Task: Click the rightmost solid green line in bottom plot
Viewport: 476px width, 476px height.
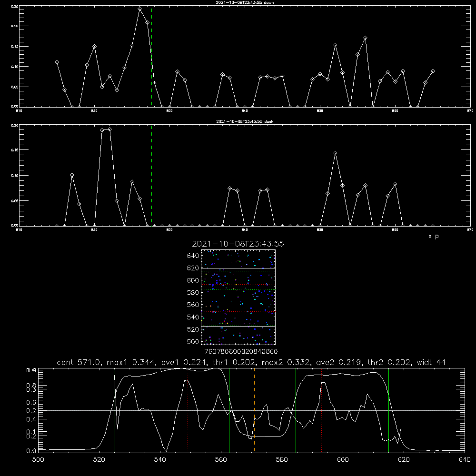Action: point(388,410)
